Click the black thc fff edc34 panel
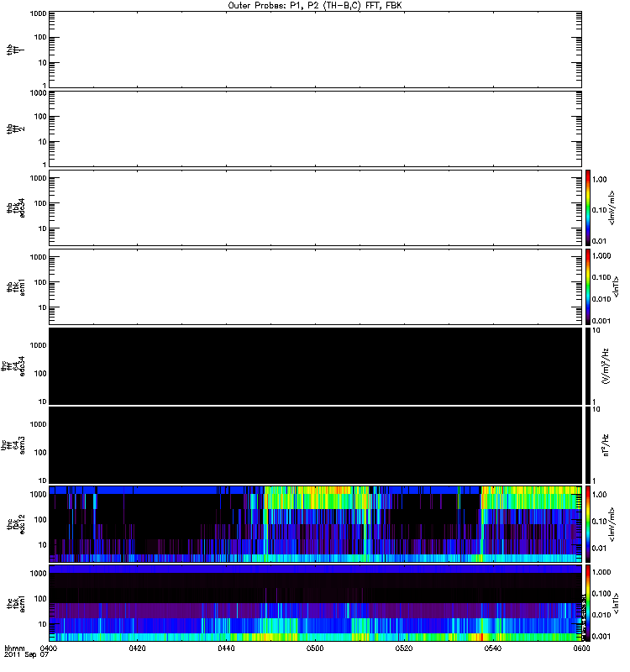The image size is (630, 672). (315, 365)
